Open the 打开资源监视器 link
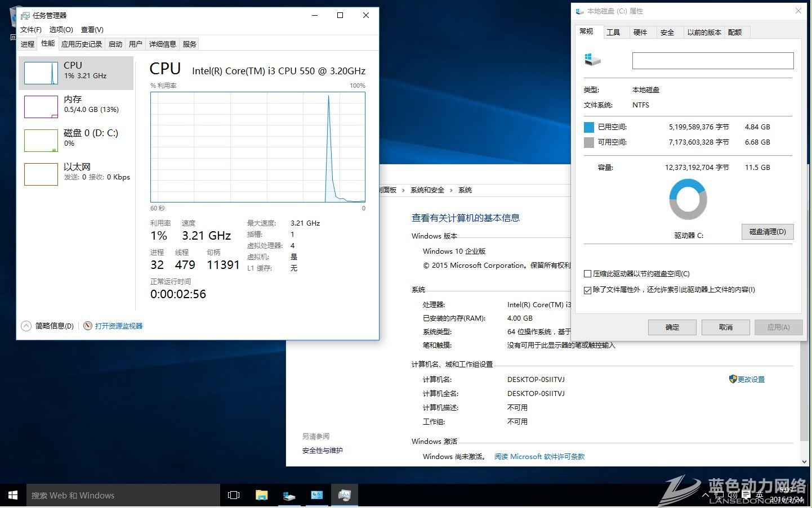This screenshot has width=812, height=508. pos(118,326)
